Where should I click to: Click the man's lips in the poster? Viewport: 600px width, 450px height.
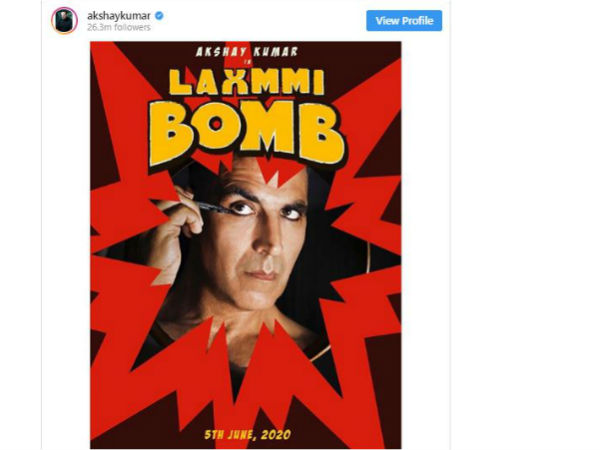(262, 275)
